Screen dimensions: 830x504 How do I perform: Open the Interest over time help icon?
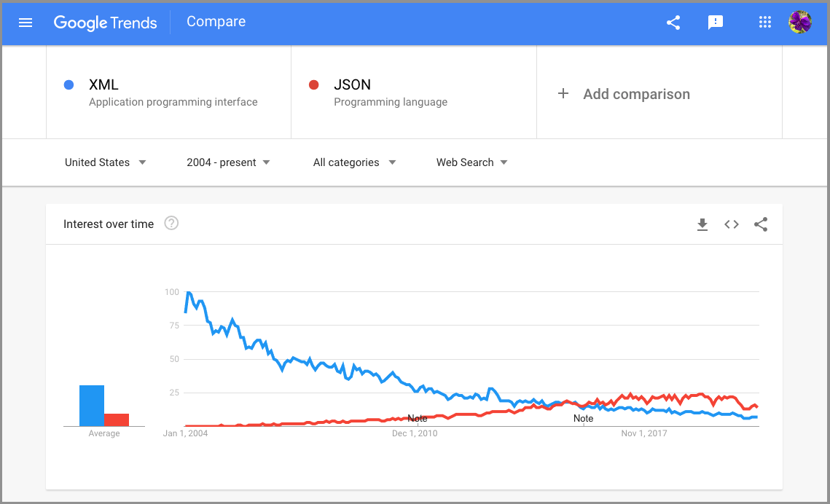coord(171,223)
